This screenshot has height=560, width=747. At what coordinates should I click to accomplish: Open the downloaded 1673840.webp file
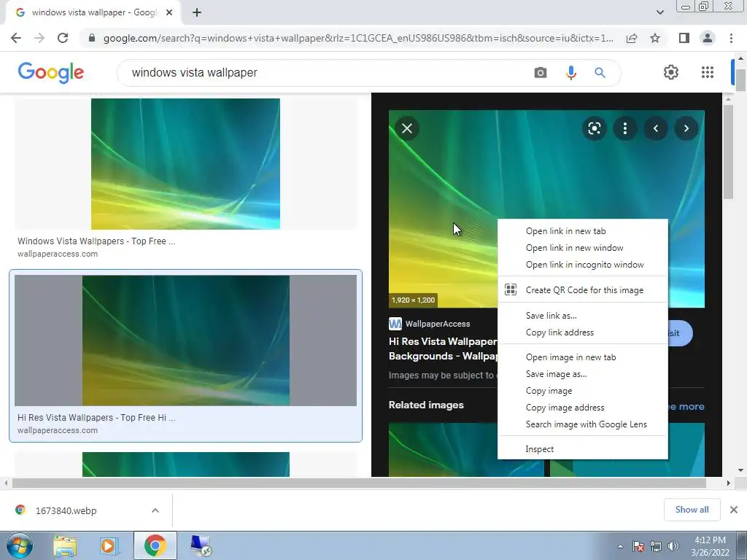(x=66, y=510)
